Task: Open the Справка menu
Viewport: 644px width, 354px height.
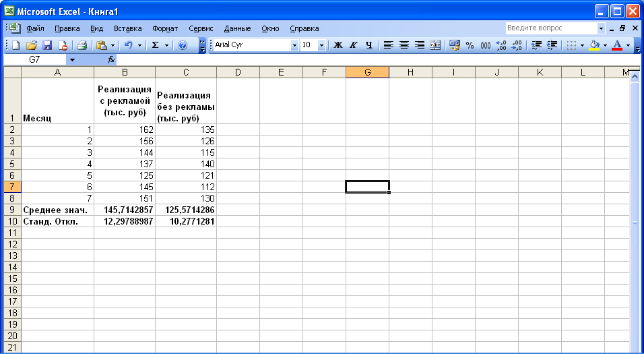Action: click(304, 28)
